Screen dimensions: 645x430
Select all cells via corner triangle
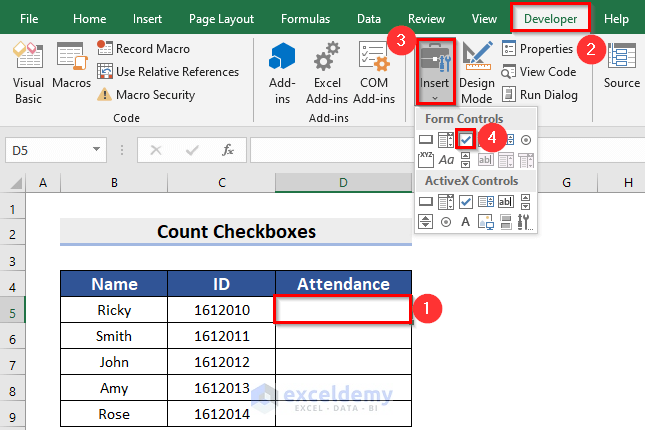point(16,183)
